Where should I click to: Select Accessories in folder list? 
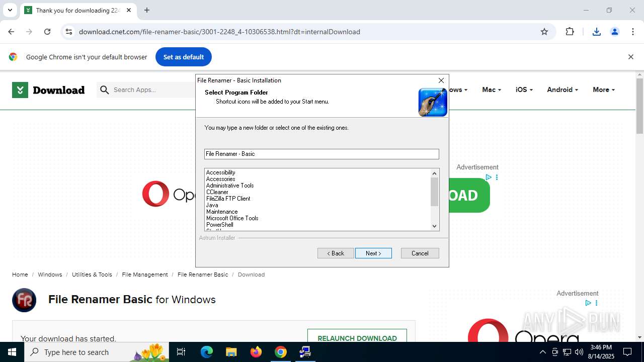tap(220, 179)
